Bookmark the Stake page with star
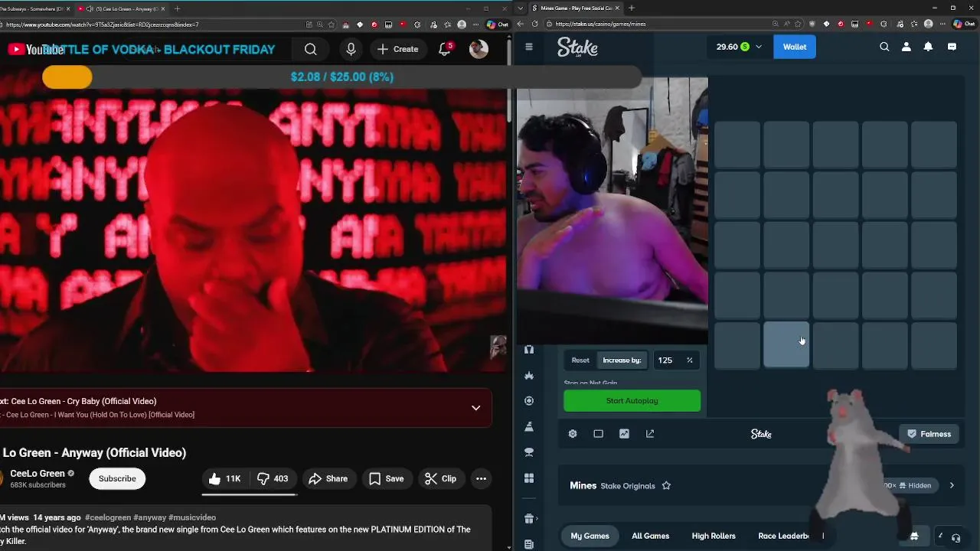The height and width of the screenshot is (551, 980). (799, 24)
